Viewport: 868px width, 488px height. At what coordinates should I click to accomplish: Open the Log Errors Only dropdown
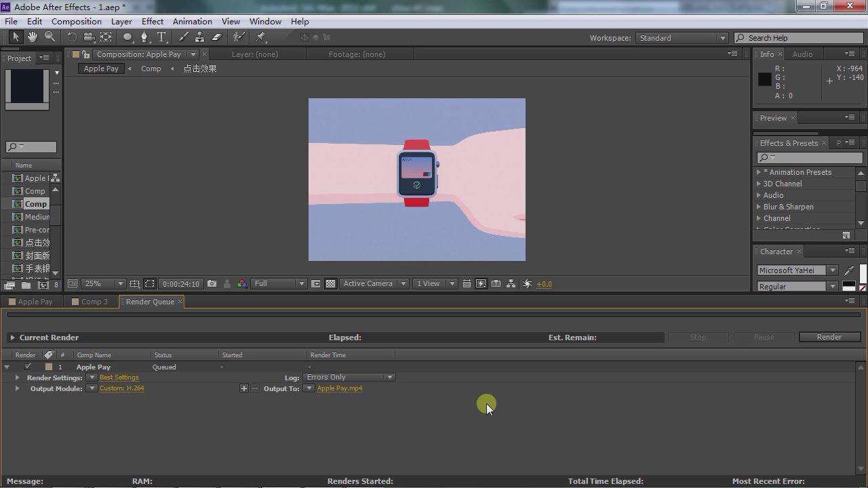[349, 378]
